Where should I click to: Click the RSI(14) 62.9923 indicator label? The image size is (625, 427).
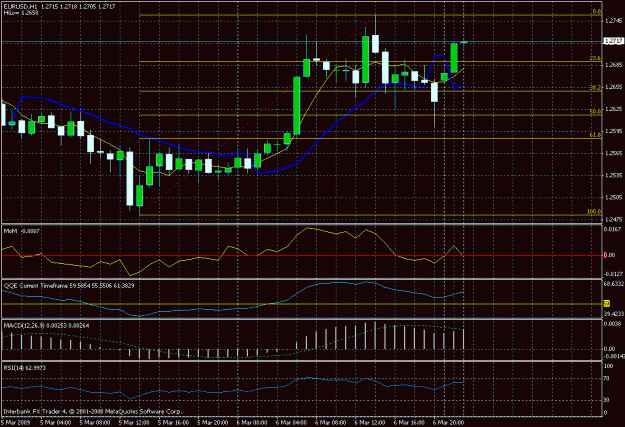[25, 368]
